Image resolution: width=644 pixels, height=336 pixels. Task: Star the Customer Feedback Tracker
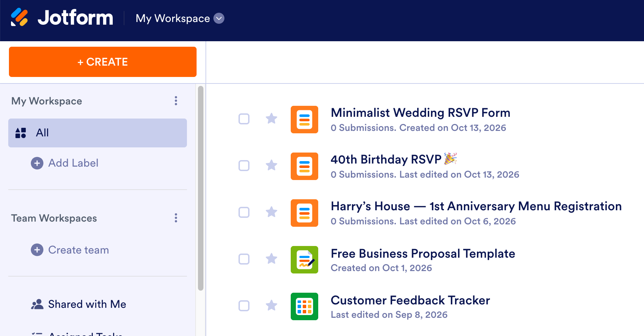(271, 305)
